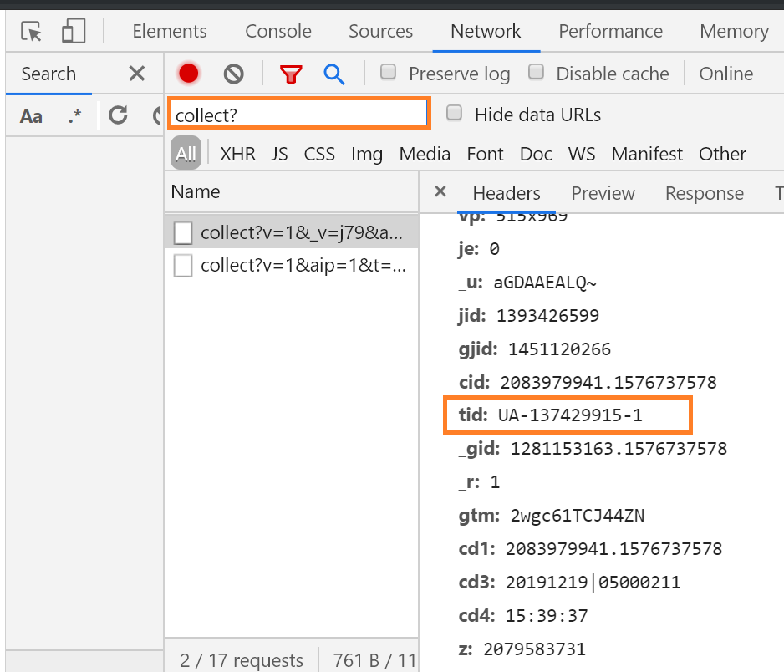
Task: Click the collect? filter text field
Action: [298, 114]
